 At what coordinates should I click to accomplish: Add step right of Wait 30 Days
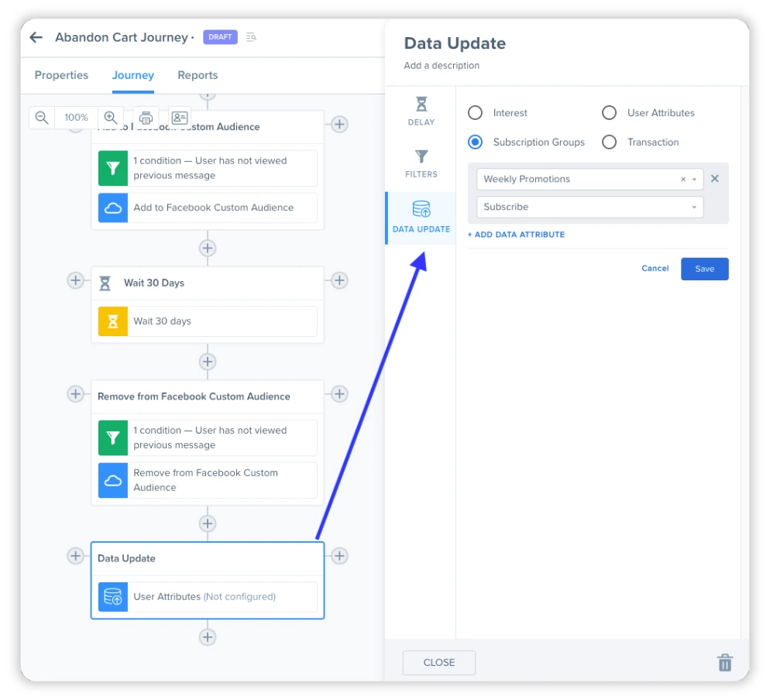[x=339, y=280]
